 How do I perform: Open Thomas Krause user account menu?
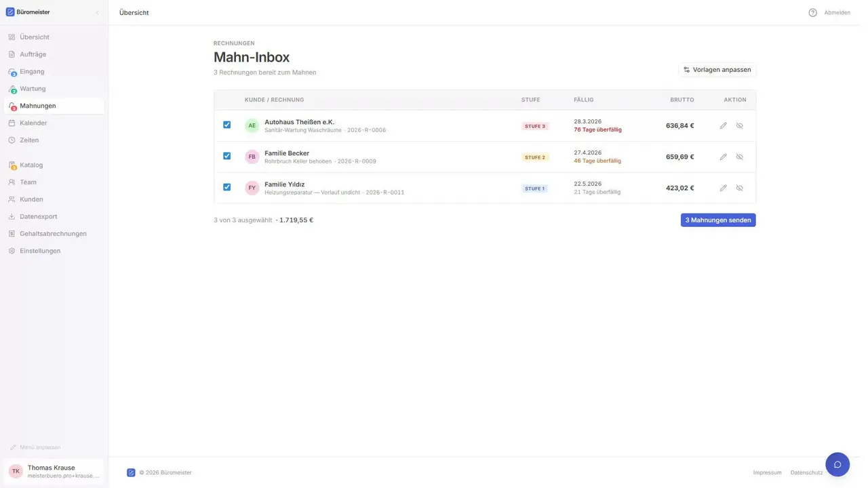54,471
